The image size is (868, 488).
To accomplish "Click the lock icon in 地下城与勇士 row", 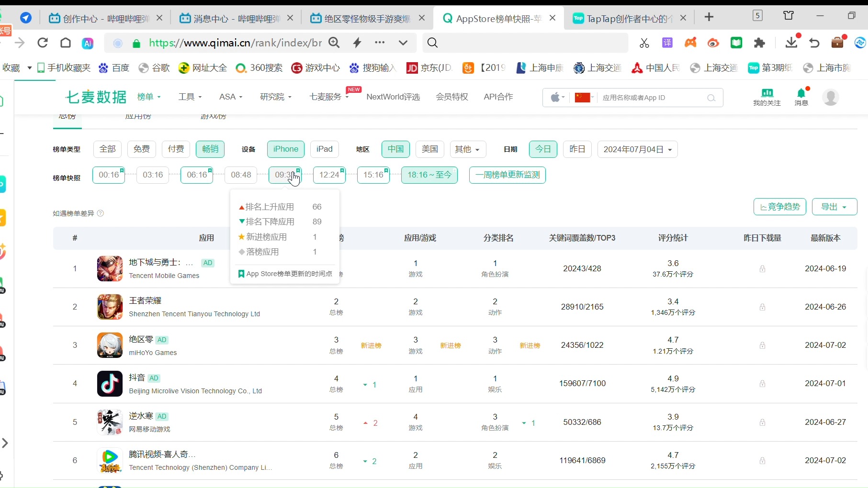I will click(x=762, y=269).
